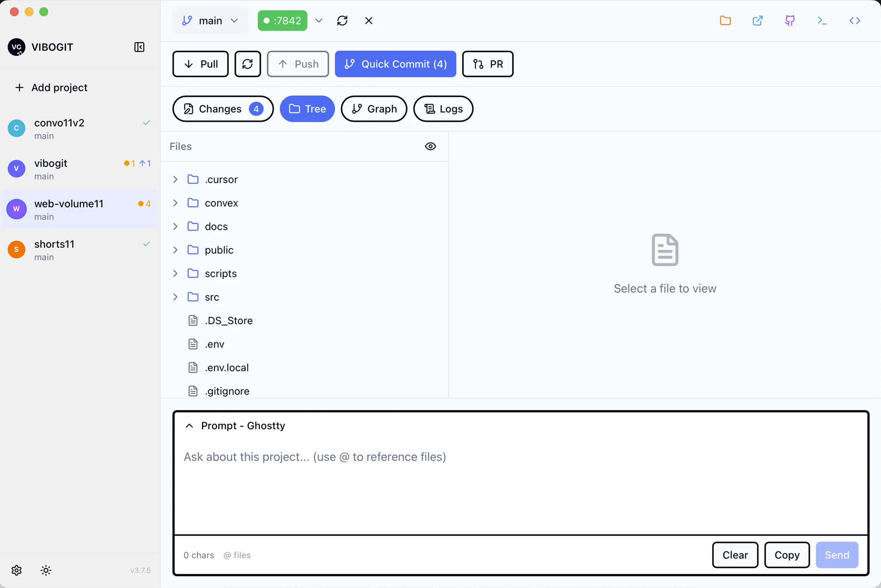
Task: Collapse the Prompt - Ghostty panel
Action: click(x=189, y=426)
